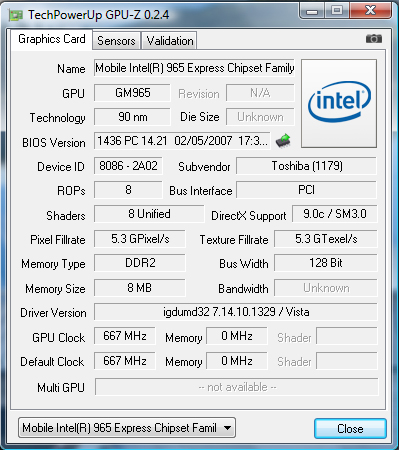
Task: Close window using title bar X
Action: point(370,10)
